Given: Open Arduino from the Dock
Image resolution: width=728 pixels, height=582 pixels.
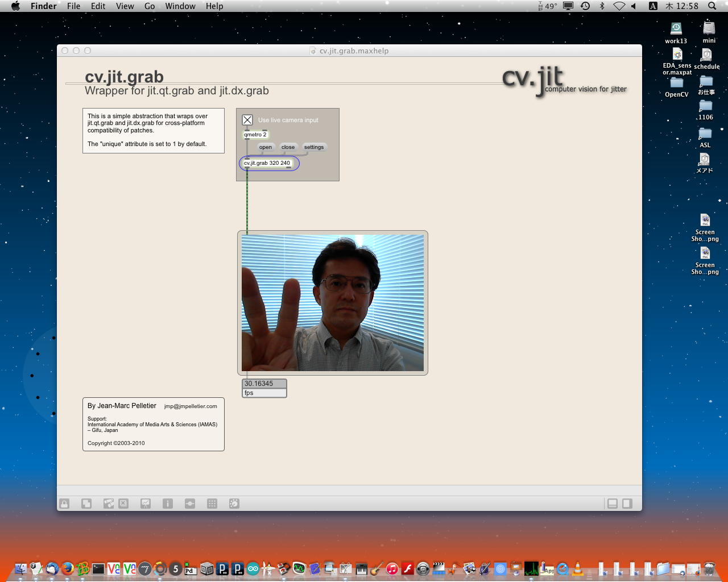Looking at the screenshot, I should click(x=253, y=568).
